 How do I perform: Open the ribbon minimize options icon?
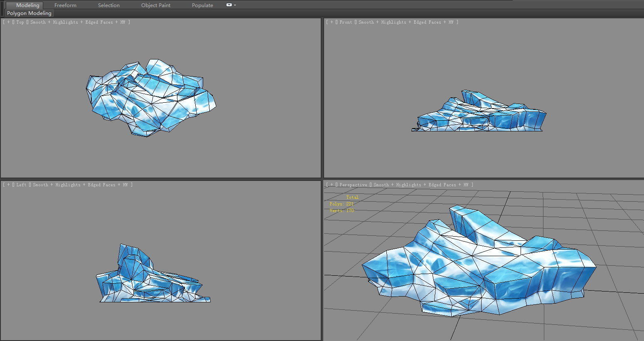point(229,5)
